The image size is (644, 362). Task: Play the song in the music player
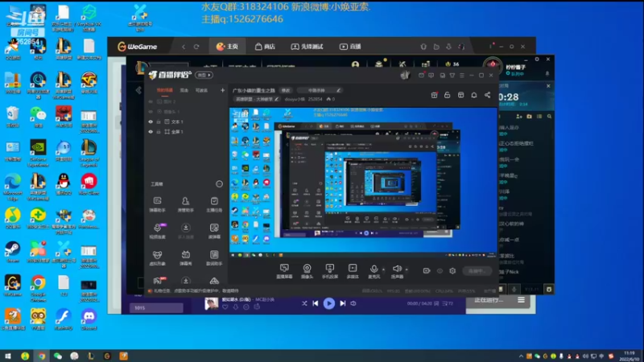coord(329,303)
